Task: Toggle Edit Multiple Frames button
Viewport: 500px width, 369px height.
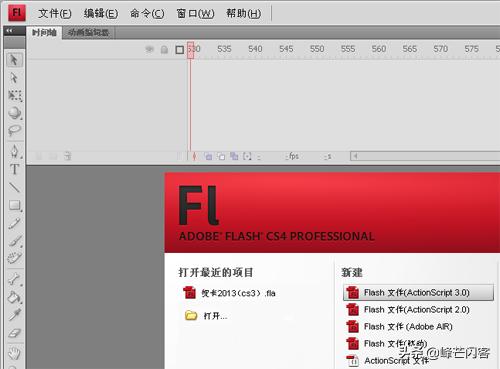Action: (234, 156)
